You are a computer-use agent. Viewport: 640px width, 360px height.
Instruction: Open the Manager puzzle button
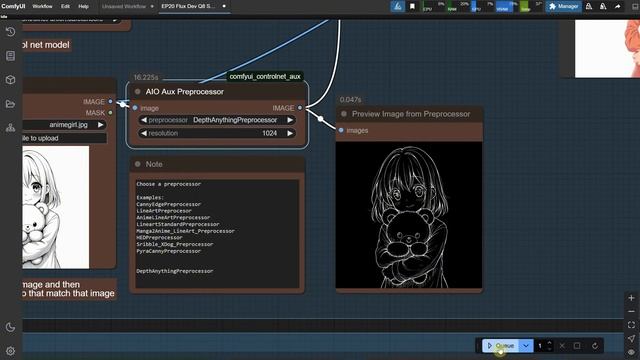tap(564, 7)
